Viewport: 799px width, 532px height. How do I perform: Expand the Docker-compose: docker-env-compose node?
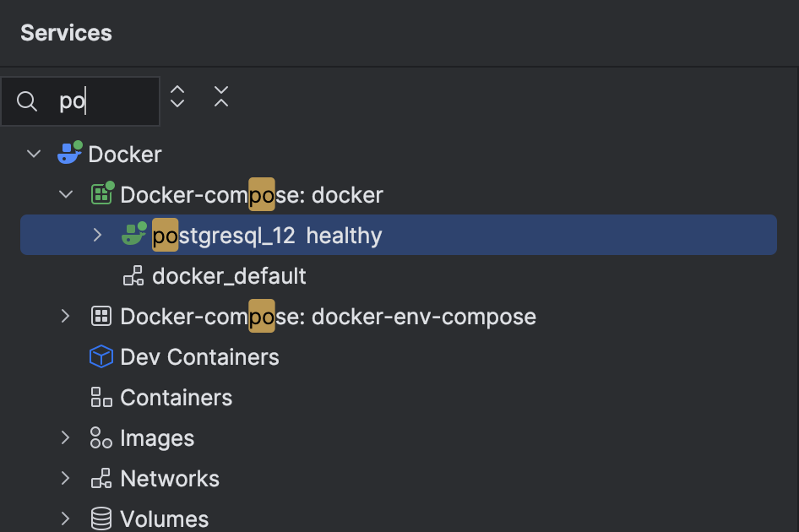pyautogui.click(x=66, y=316)
